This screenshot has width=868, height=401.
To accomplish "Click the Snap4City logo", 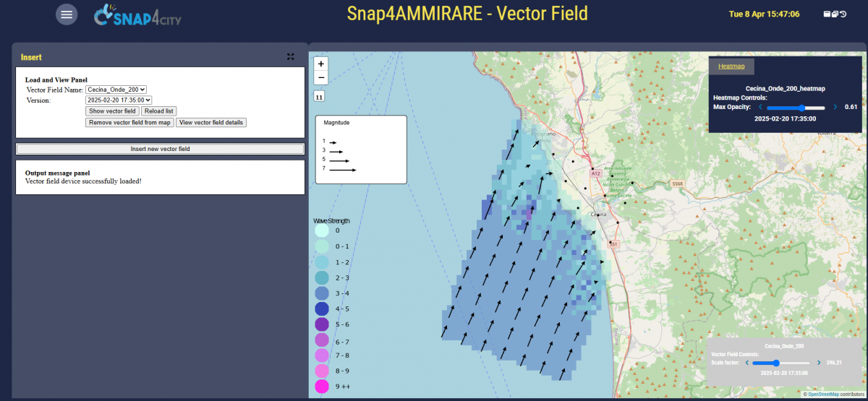I will pyautogui.click(x=137, y=15).
